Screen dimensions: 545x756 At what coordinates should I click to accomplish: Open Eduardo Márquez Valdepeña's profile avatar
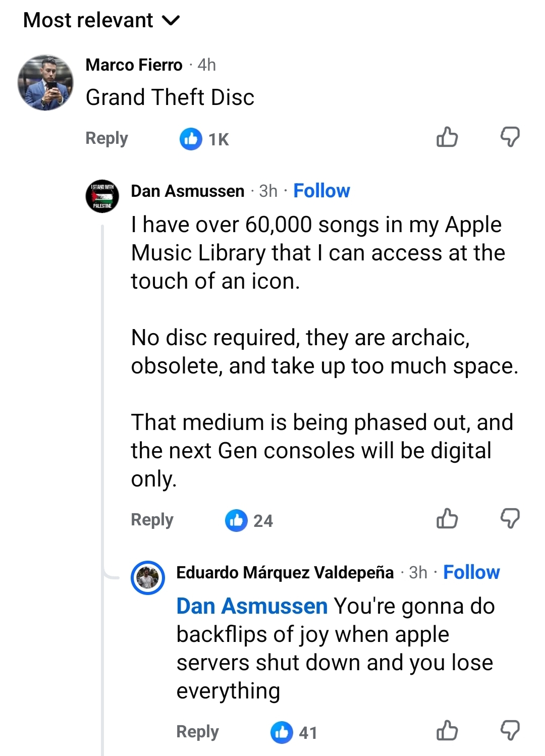click(148, 578)
